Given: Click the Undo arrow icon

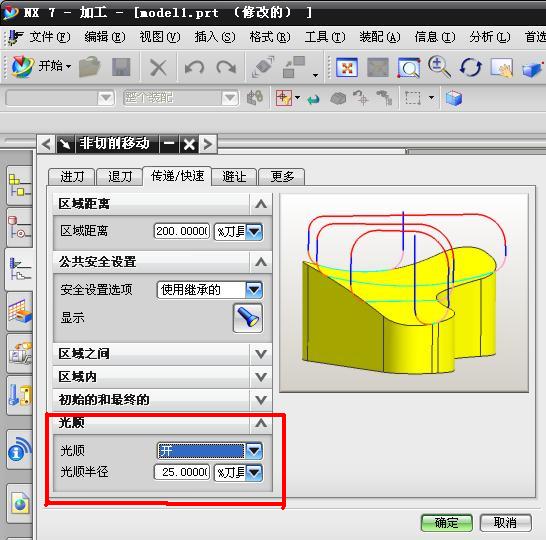Looking at the screenshot, I should pyautogui.click(x=194, y=67).
